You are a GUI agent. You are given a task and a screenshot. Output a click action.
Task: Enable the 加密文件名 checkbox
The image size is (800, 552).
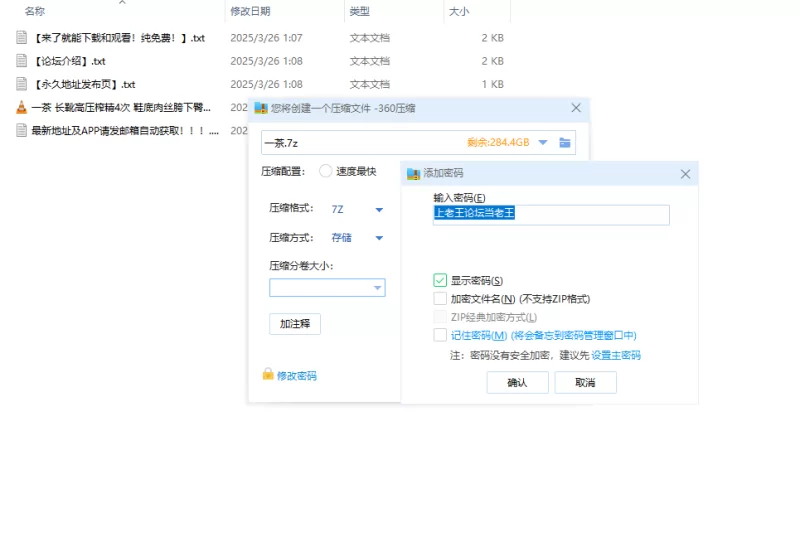click(x=440, y=299)
